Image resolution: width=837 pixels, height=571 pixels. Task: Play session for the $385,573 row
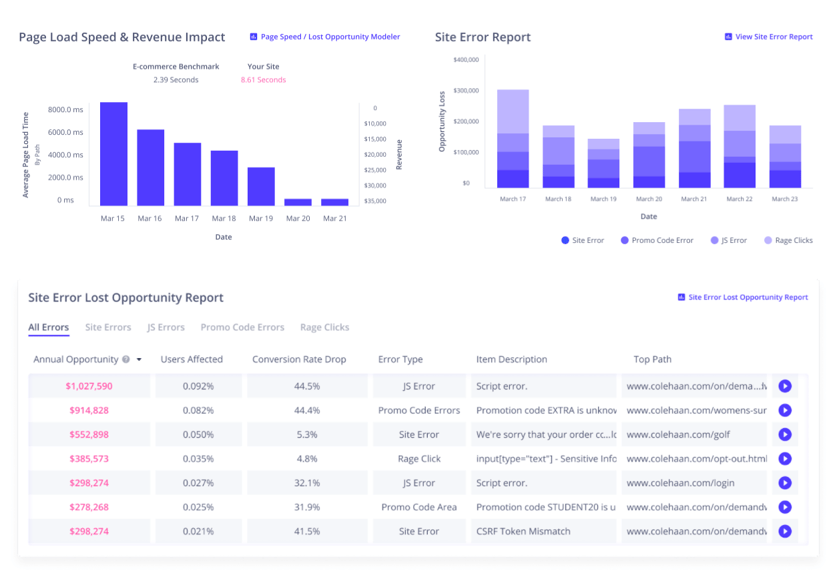(x=785, y=458)
